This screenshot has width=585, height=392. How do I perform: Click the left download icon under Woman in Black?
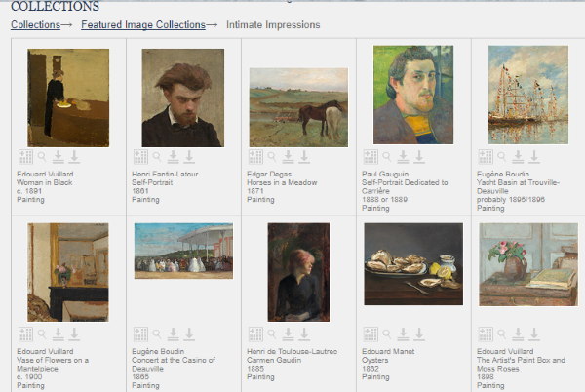(x=58, y=156)
